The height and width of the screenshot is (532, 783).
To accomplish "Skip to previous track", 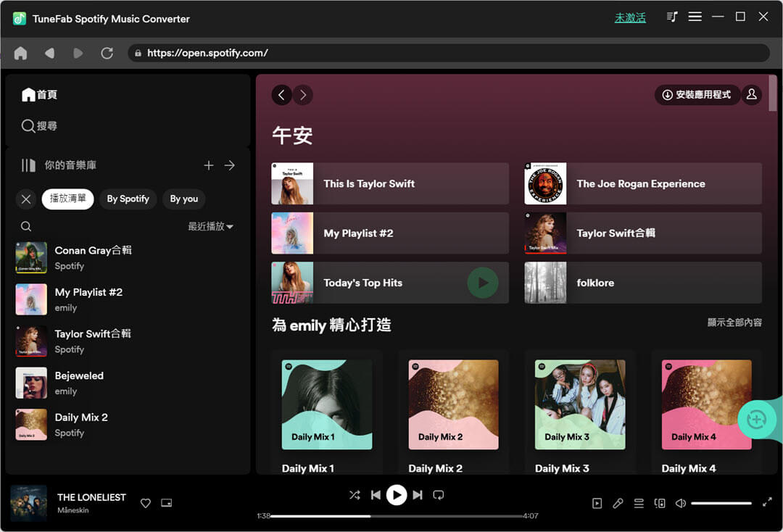I will click(x=376, y=495).
